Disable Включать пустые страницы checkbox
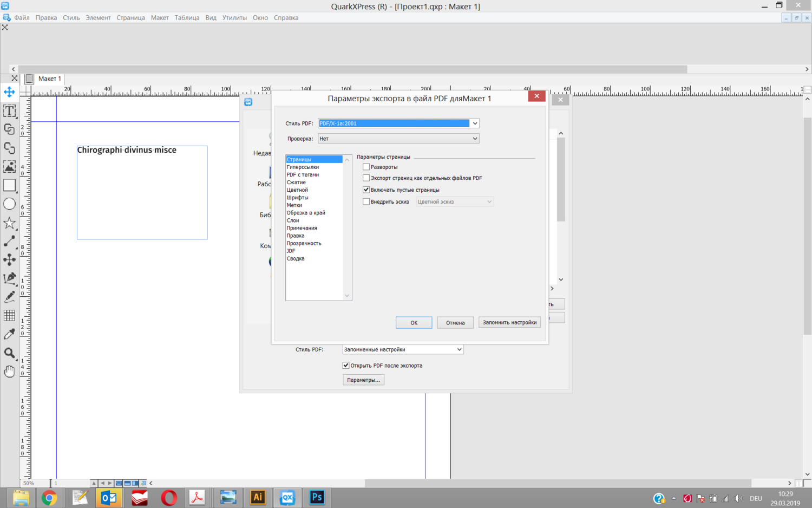812x508 pixels. click(366, 190)
